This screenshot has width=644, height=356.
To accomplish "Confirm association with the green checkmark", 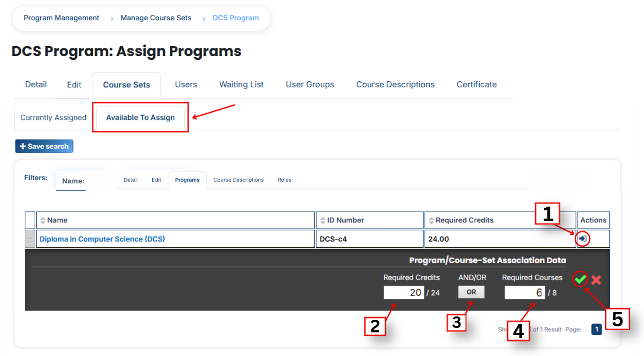I will pyautogui.click(x=580, y=279).
